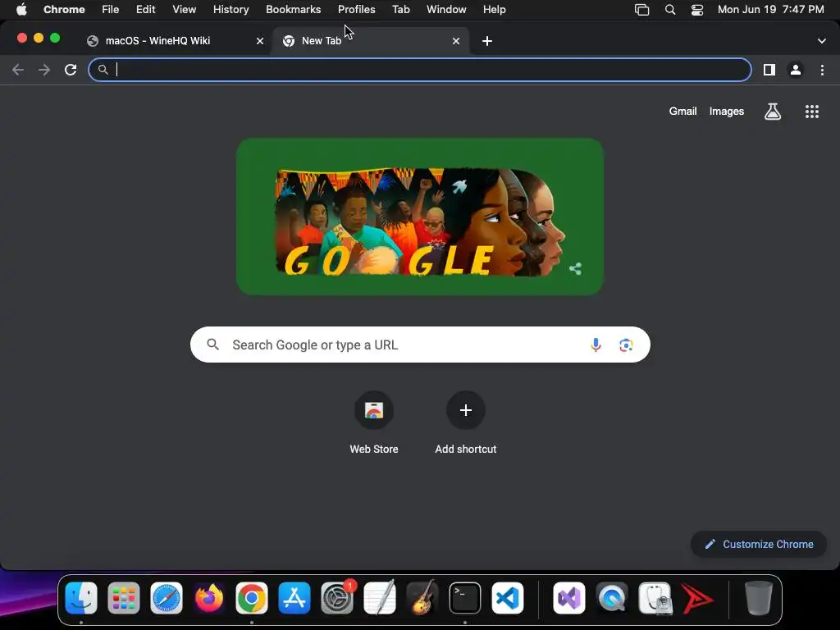The width and height of the screenshot is (840, 630).
Task: Open the Bookmarks menu
Action: (x=293, y=10)
